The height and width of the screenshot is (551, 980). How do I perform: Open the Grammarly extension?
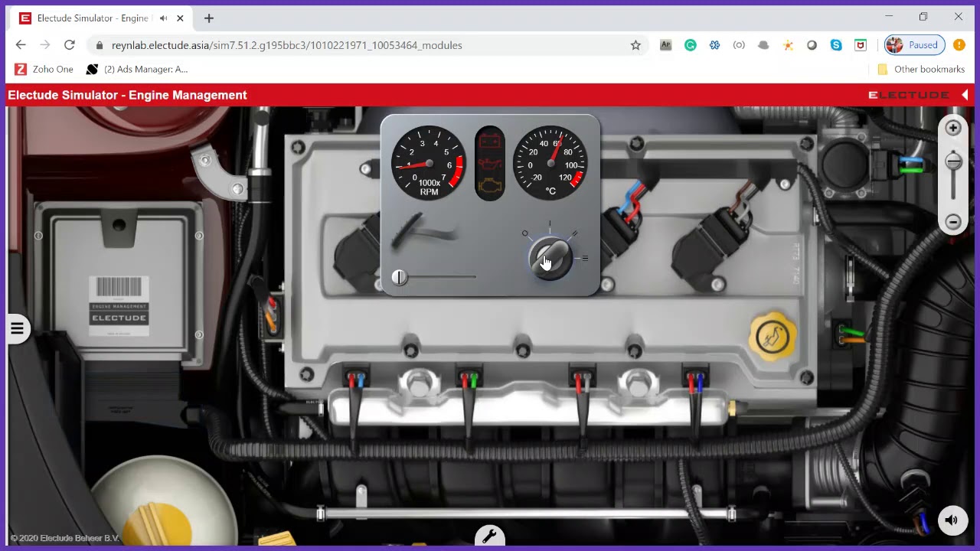coord(691,45)
